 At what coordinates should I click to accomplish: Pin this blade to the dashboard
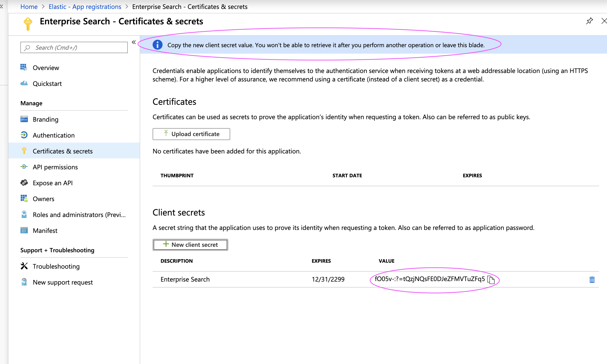[589, 21]
